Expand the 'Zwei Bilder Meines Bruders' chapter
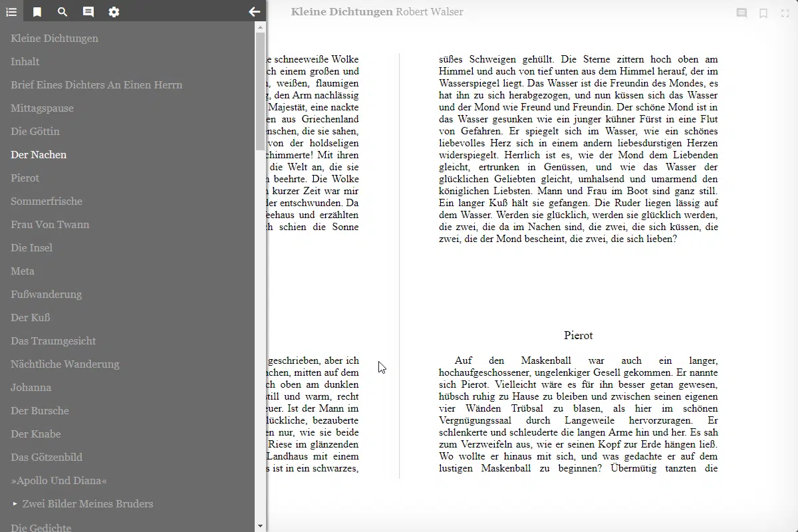This screenshot has height=532, width=798. [x=15, y=503]
